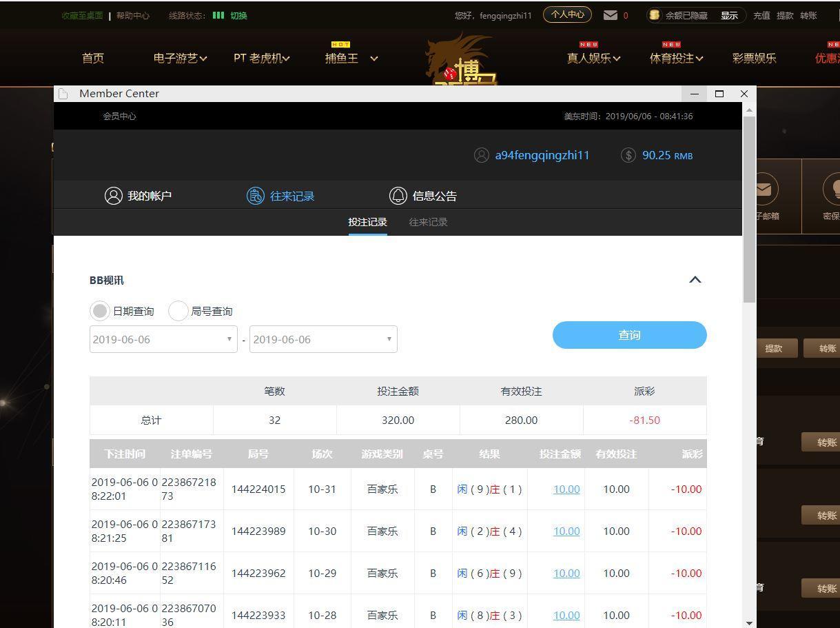Maximize the Member Center window
Image resolution: width=840 pixels, height=628 pixels.
point(719,94)
